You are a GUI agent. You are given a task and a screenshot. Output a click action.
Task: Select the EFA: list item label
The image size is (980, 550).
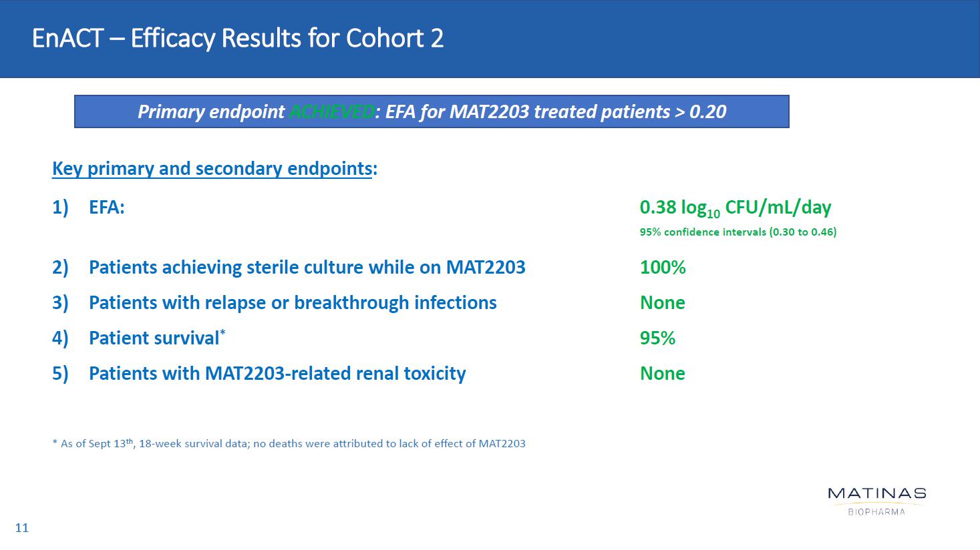(x=107, y=208)
